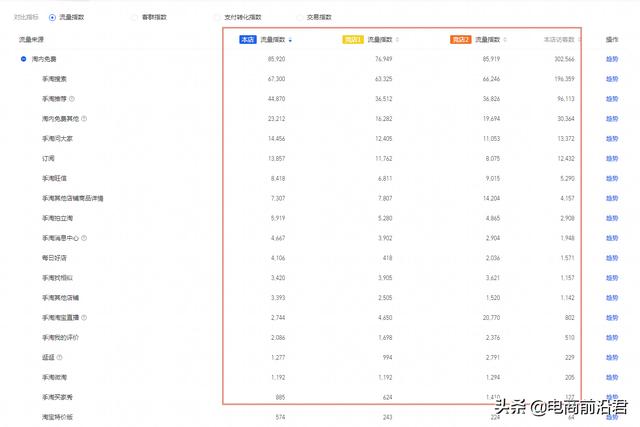Click the 手淘旺信 traffic source row
Image resolution: width=640 pixels, height=427 pixels.
(57, 178)
